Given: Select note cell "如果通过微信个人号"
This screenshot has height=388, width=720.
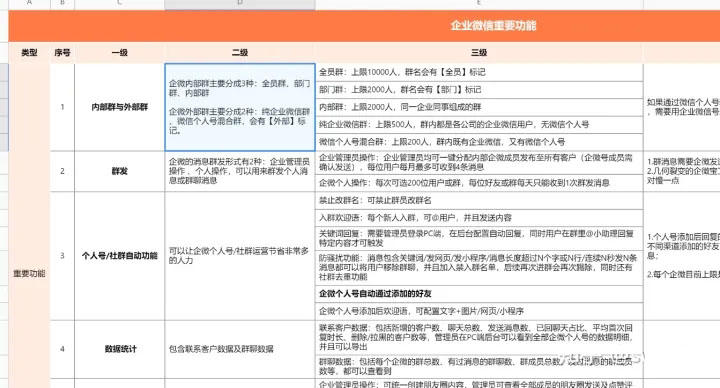Looking at the screenshot, I should coord(682,107).
